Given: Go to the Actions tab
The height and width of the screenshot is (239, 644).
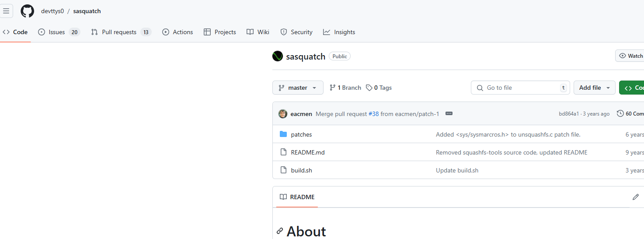Looking at the screenshot, I should [178, 32].
